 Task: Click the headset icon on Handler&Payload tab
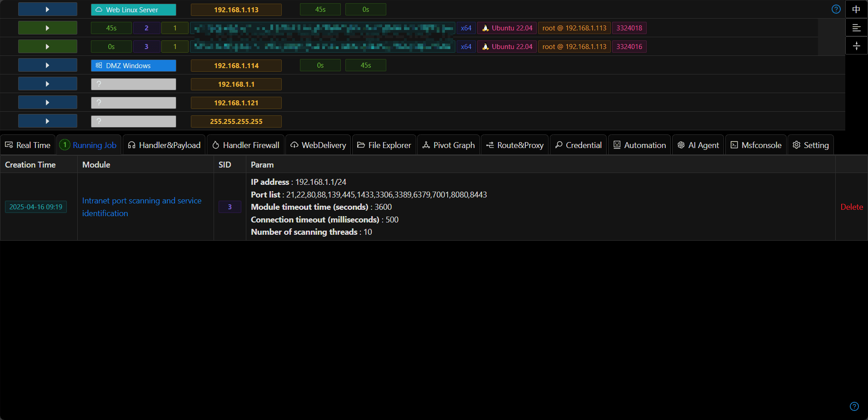131,145
